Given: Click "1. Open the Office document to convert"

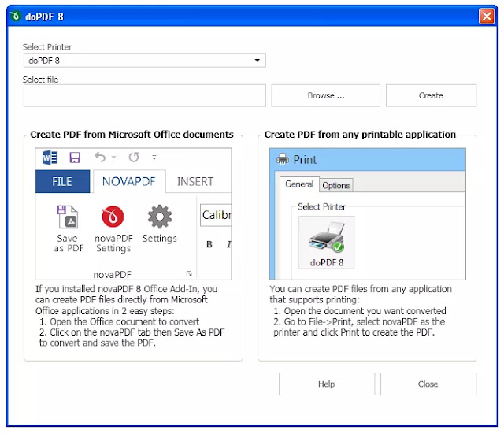Looking at the screenshot, I should (x=119, y=321).
